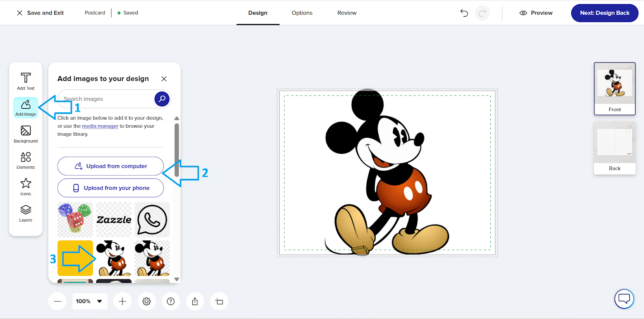Open the Background tool in sidebar
Viewport: 644px width, 319px height.
pyautogui.click(x=26, y=134)
